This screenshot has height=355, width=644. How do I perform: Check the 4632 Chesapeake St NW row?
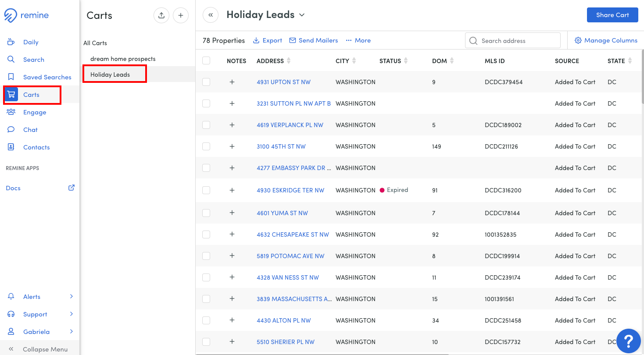click(x=206, y=234)
